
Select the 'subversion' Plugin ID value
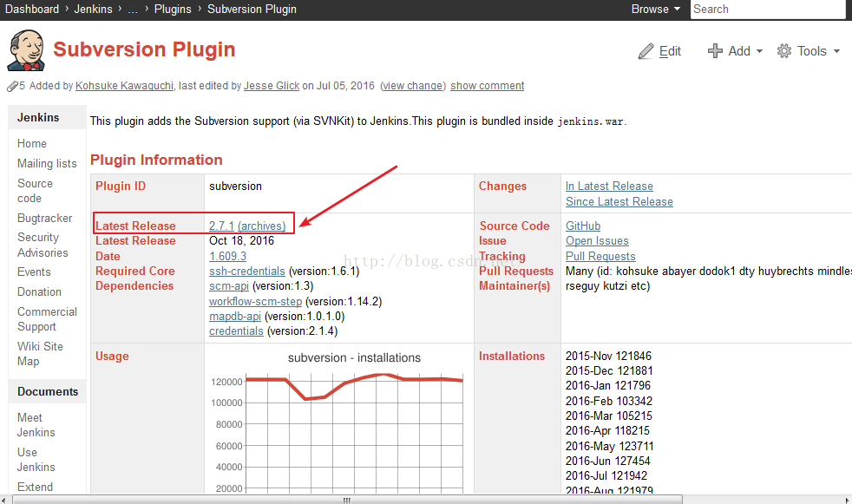(x=235, y=187)
